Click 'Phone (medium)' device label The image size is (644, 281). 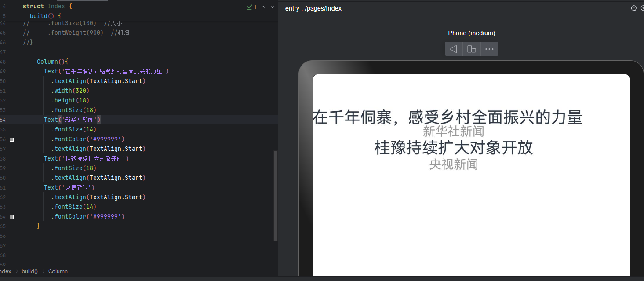[471, 33]
